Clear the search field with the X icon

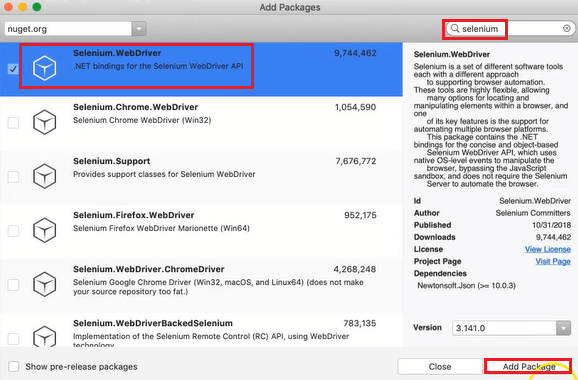567,28
